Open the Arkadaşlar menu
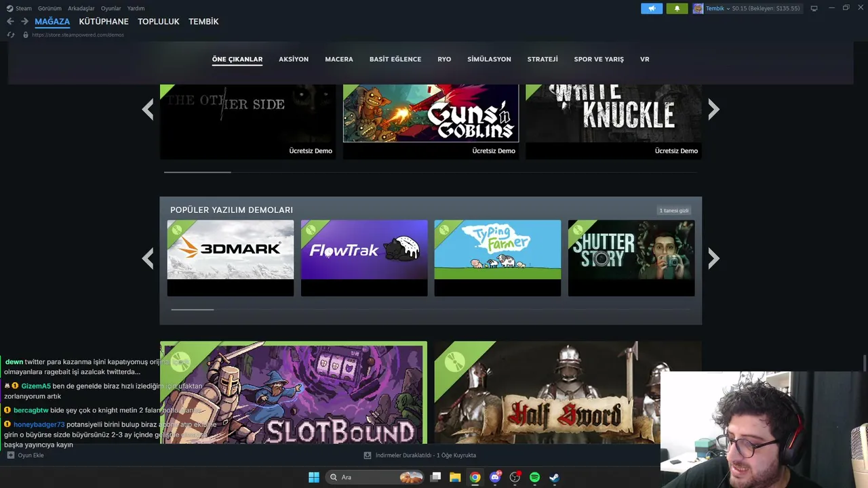This screenshot has height=488, width=868. click(81, 8)
